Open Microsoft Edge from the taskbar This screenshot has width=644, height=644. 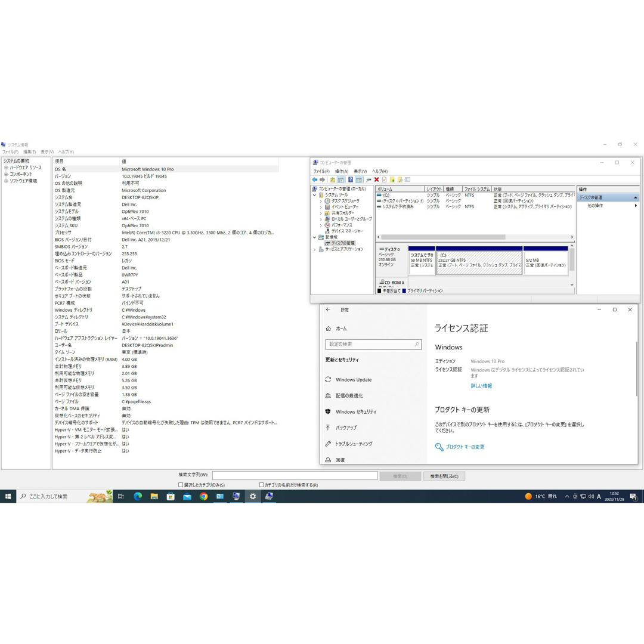(138, 496)
